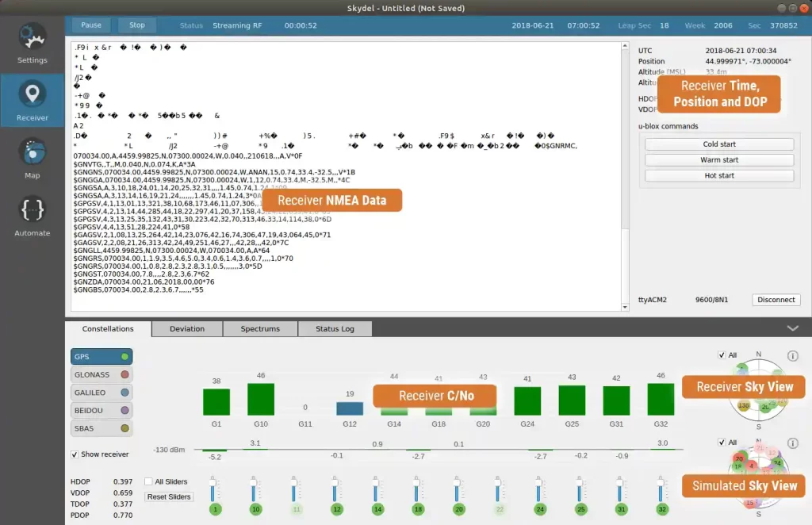The image size is (812, 525).
Task: Select the GLONASS constellation
Action: (101, 374)
